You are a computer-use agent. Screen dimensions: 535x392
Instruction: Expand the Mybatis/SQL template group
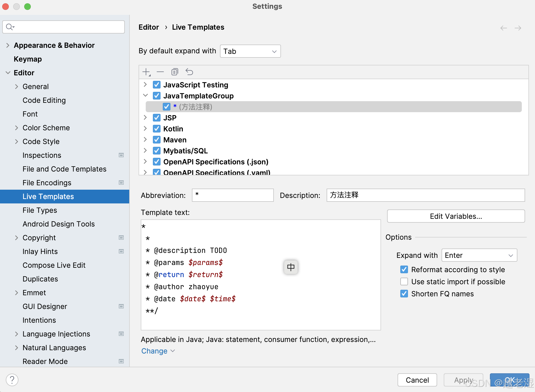[x=145, y=151]
